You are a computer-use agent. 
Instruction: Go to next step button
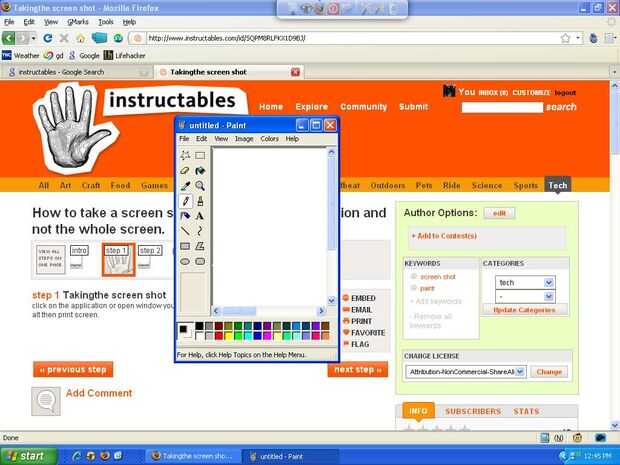click(358, 370)
